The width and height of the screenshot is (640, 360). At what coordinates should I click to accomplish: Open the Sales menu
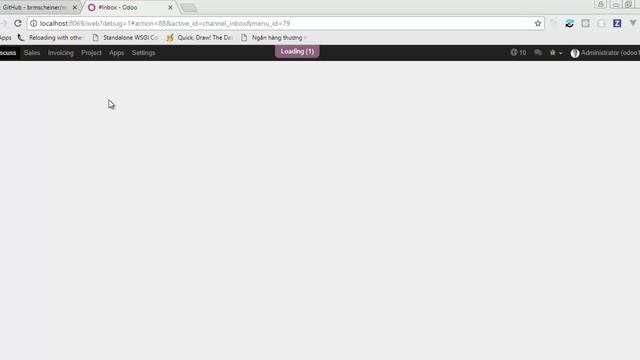tap(32, 53)
